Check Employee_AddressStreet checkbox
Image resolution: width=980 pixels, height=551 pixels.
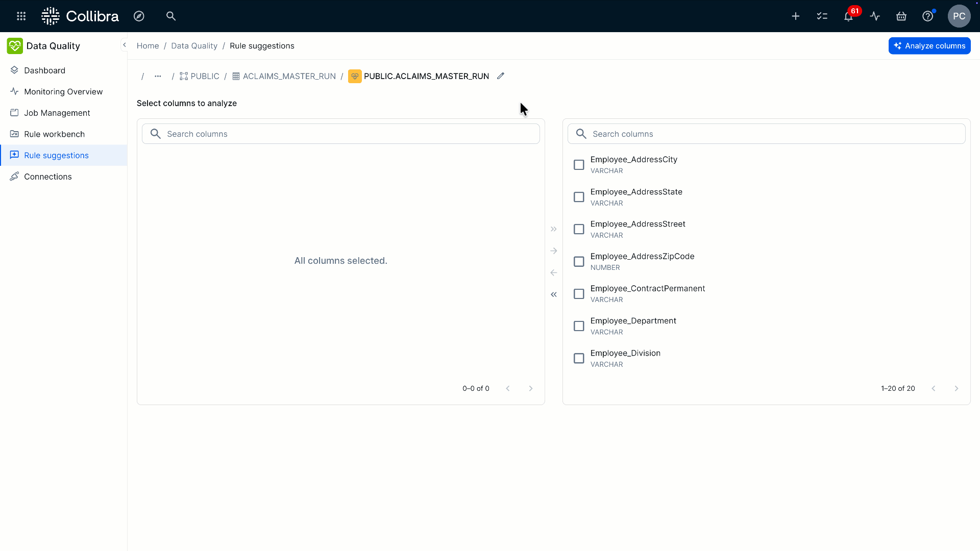coord(579,229)
